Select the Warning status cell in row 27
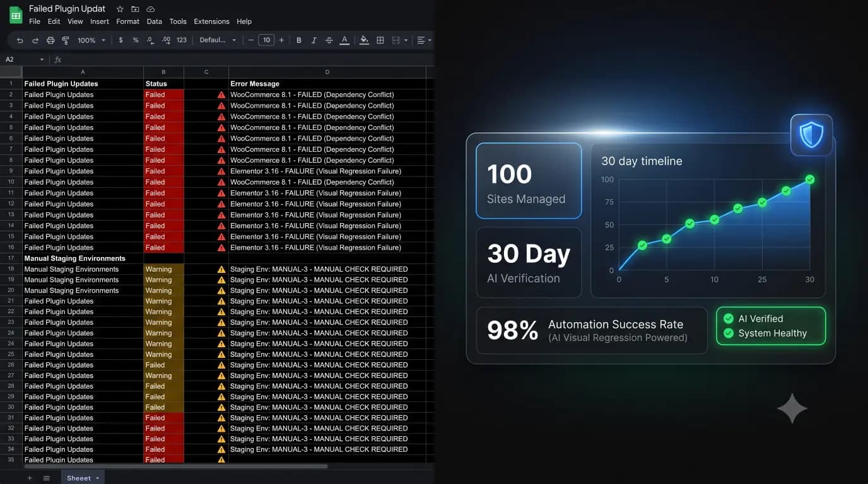Screen dimensions: 868x484 coord(163,376)
